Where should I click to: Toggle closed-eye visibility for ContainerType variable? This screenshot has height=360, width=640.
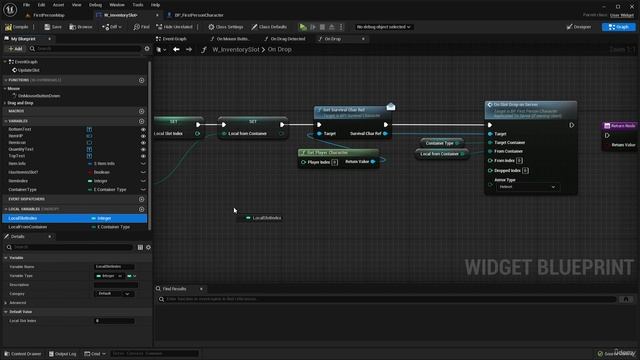tap(143, 190)
